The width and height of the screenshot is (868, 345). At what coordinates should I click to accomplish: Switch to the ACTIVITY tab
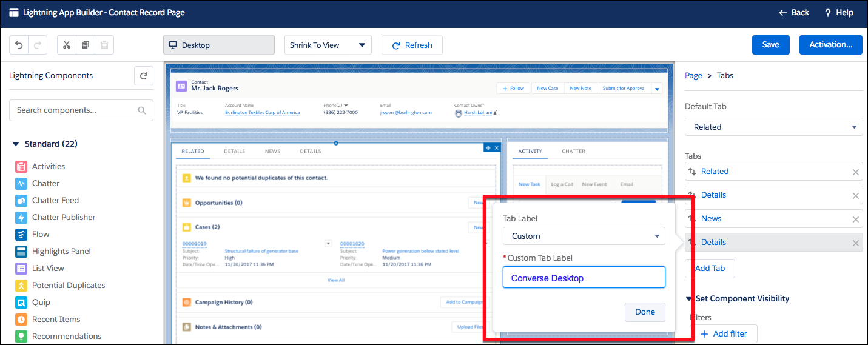click(530, 151)
